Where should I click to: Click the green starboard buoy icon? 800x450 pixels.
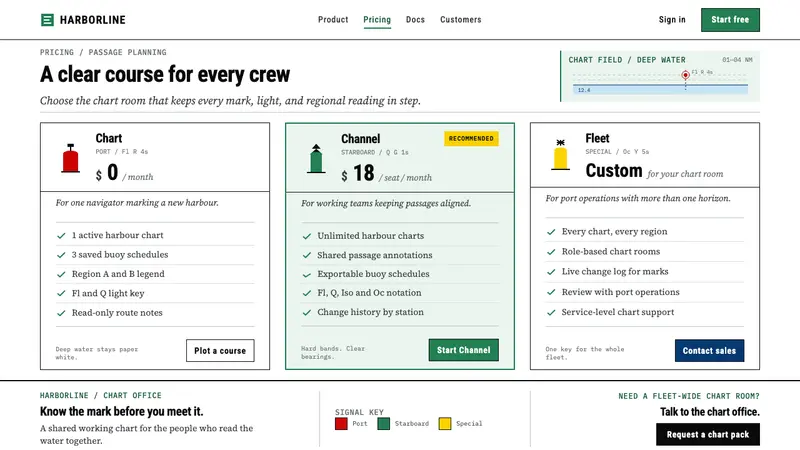(x=316, y=159)
